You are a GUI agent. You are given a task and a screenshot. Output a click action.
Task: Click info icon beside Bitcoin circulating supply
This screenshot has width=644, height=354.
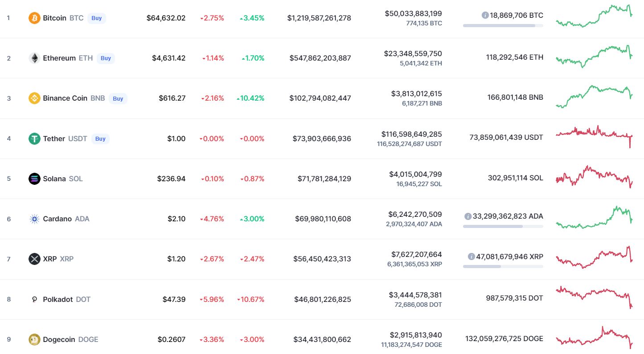pos(485,15)
